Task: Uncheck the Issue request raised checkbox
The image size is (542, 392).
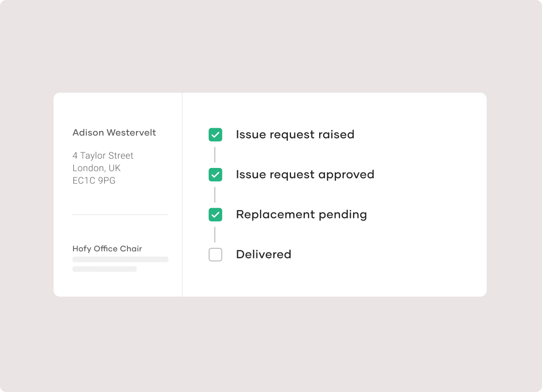Action: pyautogui.click(x=215, y=135)
